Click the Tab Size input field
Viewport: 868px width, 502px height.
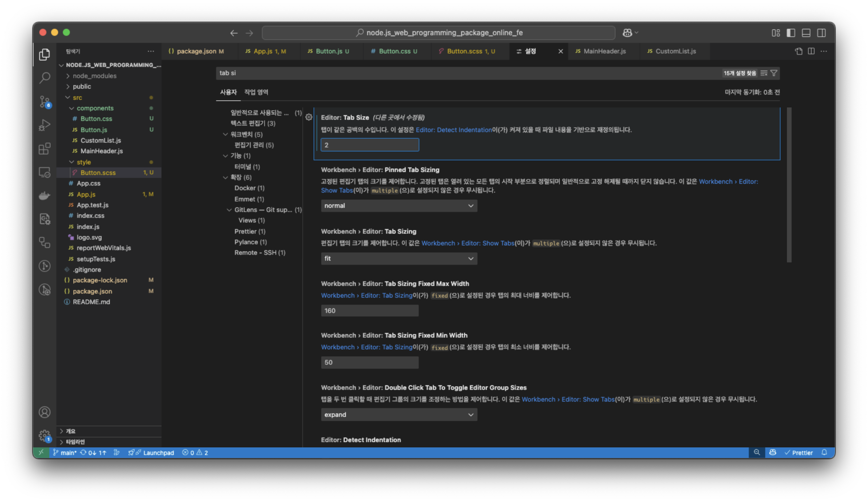(x=370, y=145)
